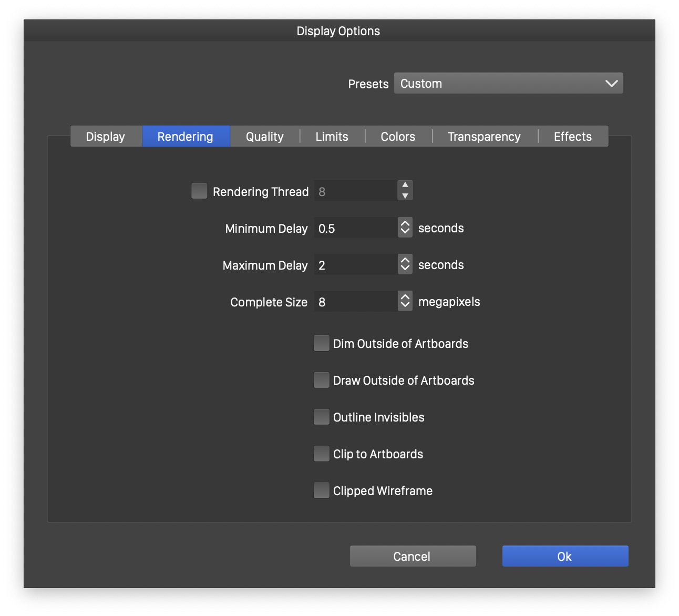Click the Maximum Delay stepper arrows
The width and height of the screenshot is (679, 616).
(x=405, y=264)
